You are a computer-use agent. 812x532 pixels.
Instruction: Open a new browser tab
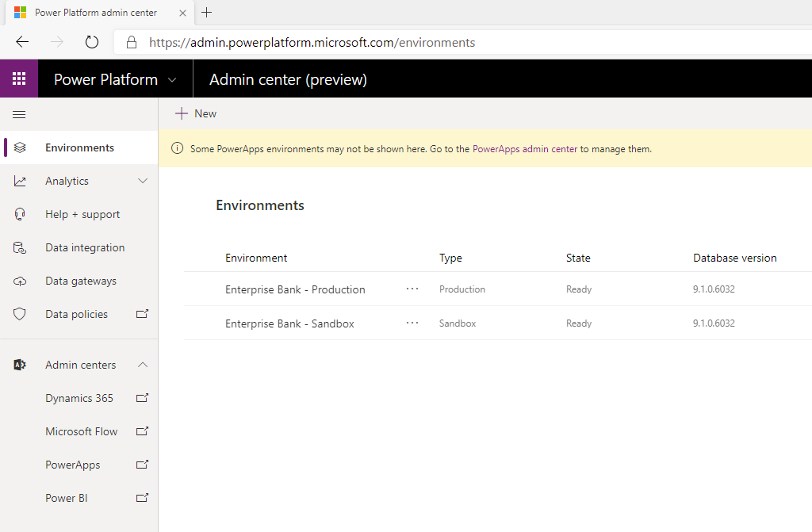click(x=207, y=13)
